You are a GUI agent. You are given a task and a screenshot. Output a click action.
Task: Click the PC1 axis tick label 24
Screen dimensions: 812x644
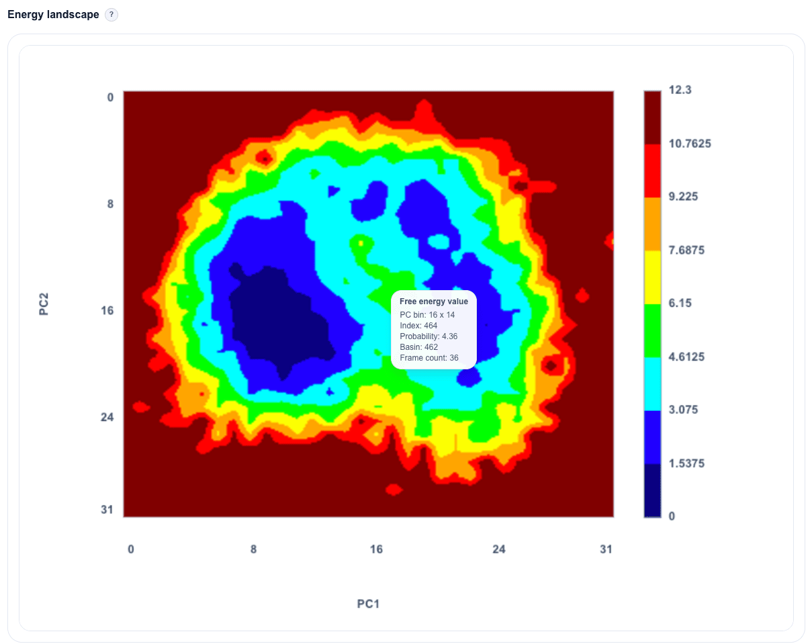[499, 549]
